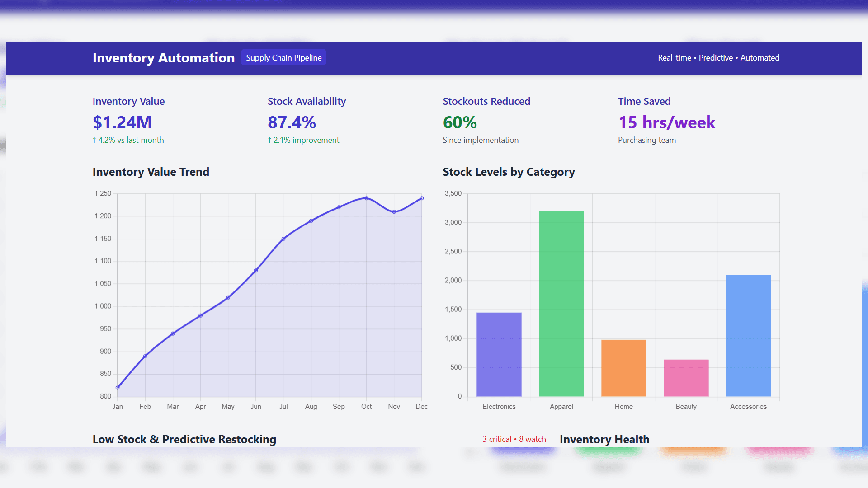This screenshot has height=488, width=868.
Task: Expand the Low Stock & Predictive Restocking section
Action: 184,439
